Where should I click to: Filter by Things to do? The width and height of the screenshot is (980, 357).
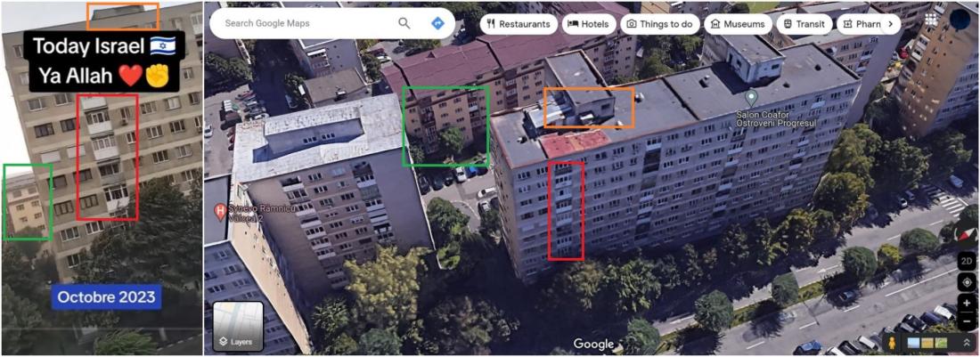[x=659, y=24]
